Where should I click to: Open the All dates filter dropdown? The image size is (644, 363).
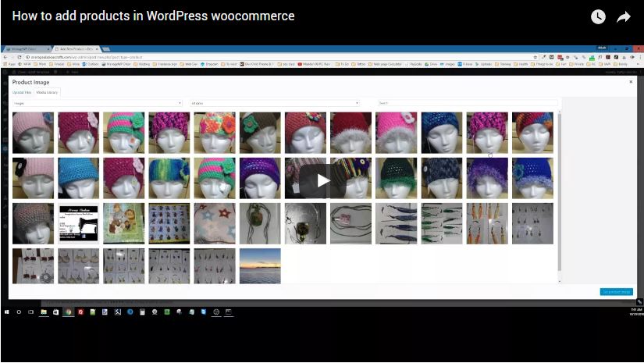(x=276, y=103)
